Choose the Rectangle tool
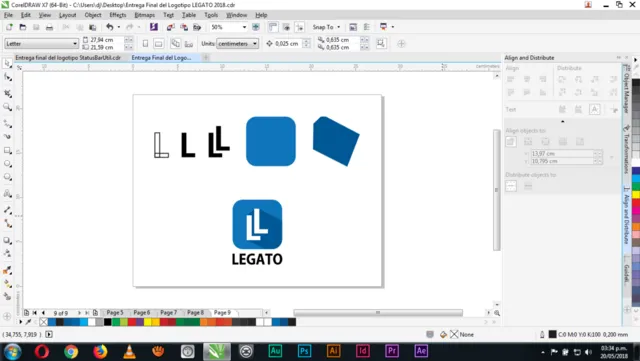This screenshot has width=640, height=361. [7, 151]
